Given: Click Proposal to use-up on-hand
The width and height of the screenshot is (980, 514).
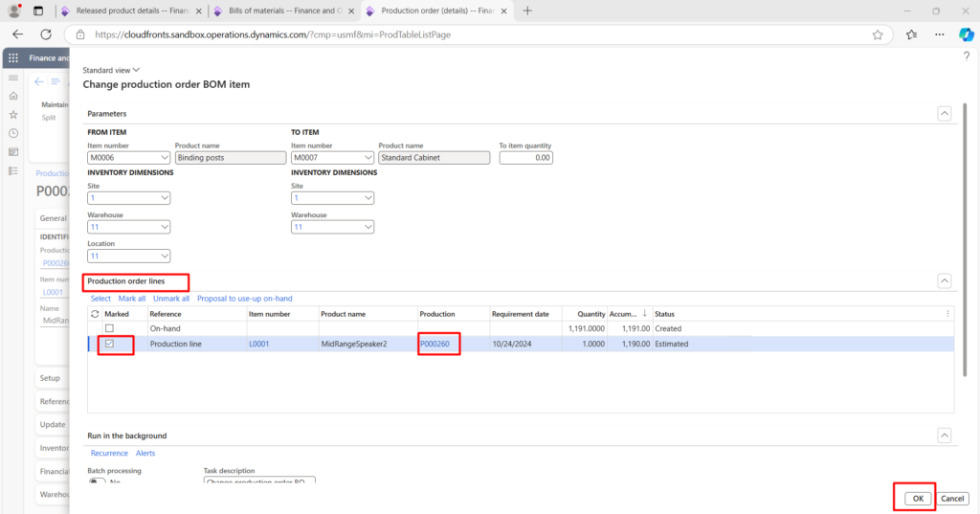Looking at the screenshot, I should [x=244, y=299].
